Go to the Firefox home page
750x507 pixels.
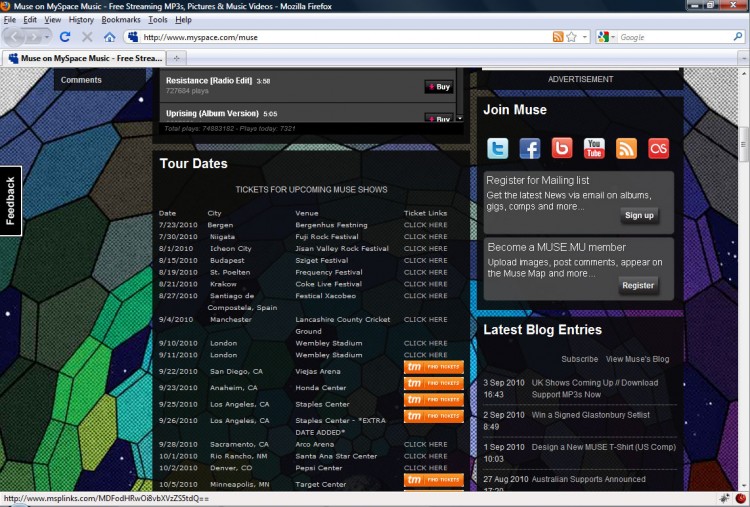pyautogui.click(x=110, y=37)
